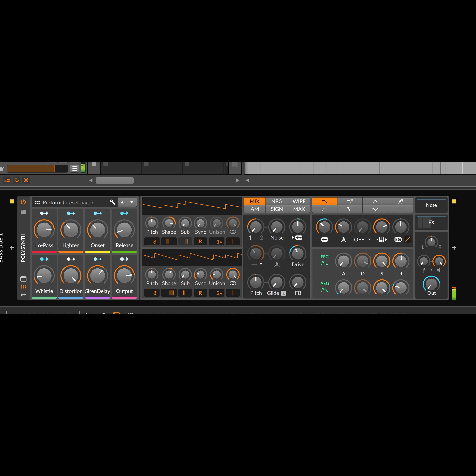Viewport: 476px width, 476px height.
Task: Toggle the EG filter envelope button
Action: [x=398, y=240]
